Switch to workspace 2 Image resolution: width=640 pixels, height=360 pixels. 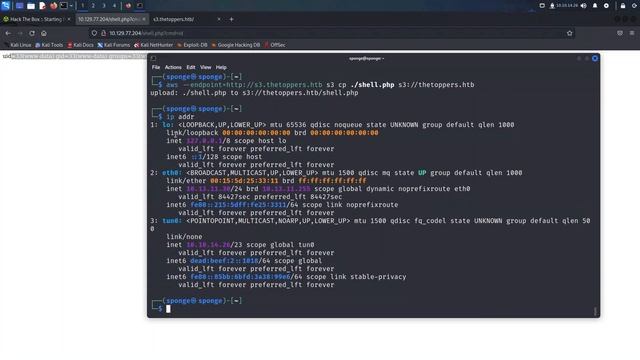[x=93, y=6]
